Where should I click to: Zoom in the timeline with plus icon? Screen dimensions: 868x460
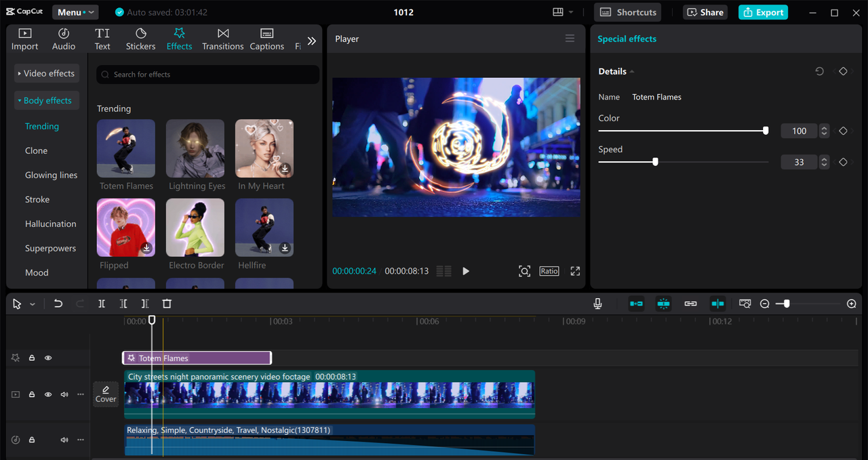point(852,304)
